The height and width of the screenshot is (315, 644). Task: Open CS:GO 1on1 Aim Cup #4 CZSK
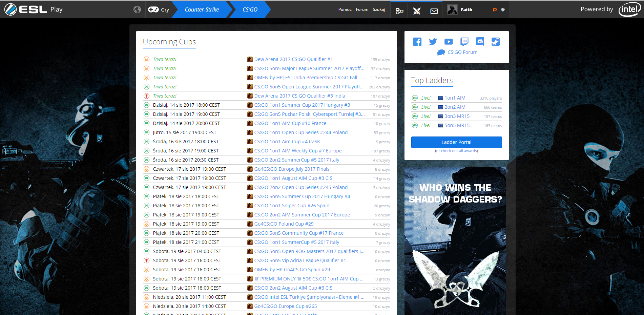tap(287, 142)
